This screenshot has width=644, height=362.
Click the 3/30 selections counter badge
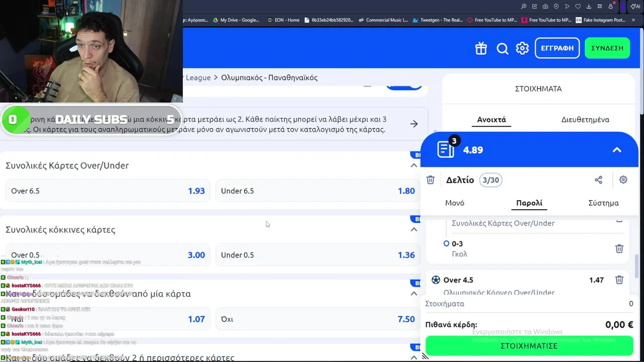pyautogui.click(x=491, y=180)
